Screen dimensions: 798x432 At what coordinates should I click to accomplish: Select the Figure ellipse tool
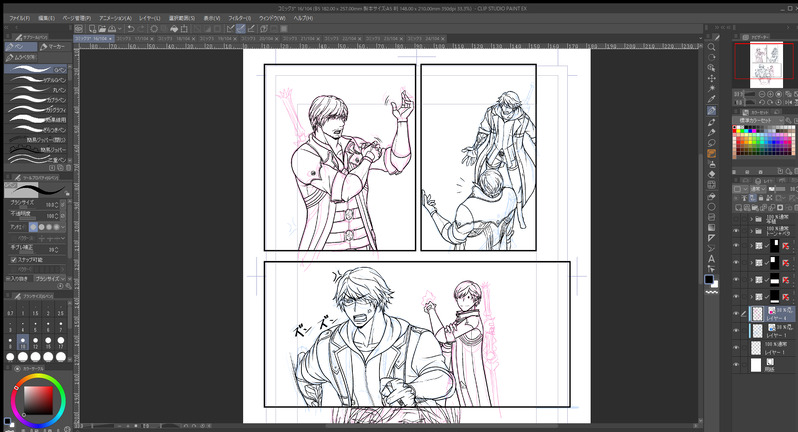pyautogui.click(x=711, y=207)
